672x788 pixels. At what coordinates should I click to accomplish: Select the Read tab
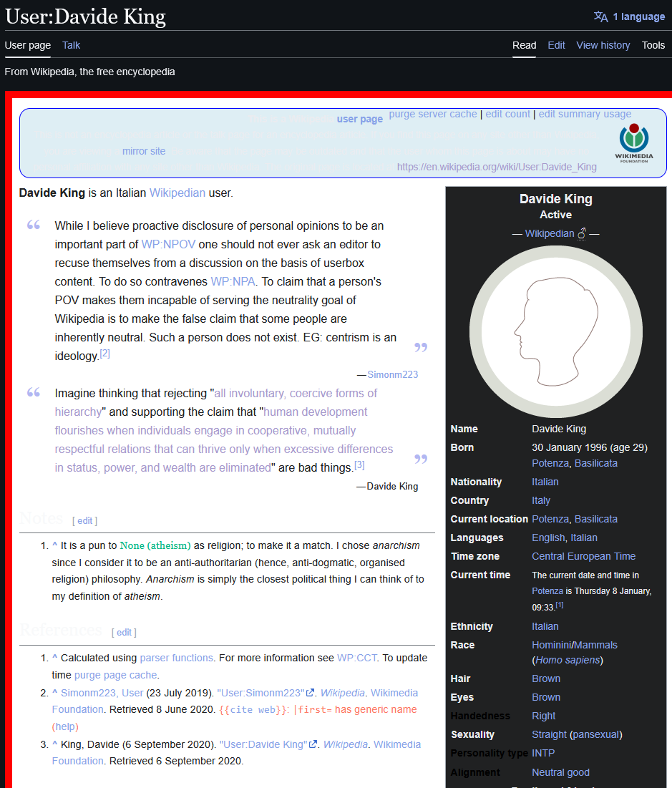(525, 45)
